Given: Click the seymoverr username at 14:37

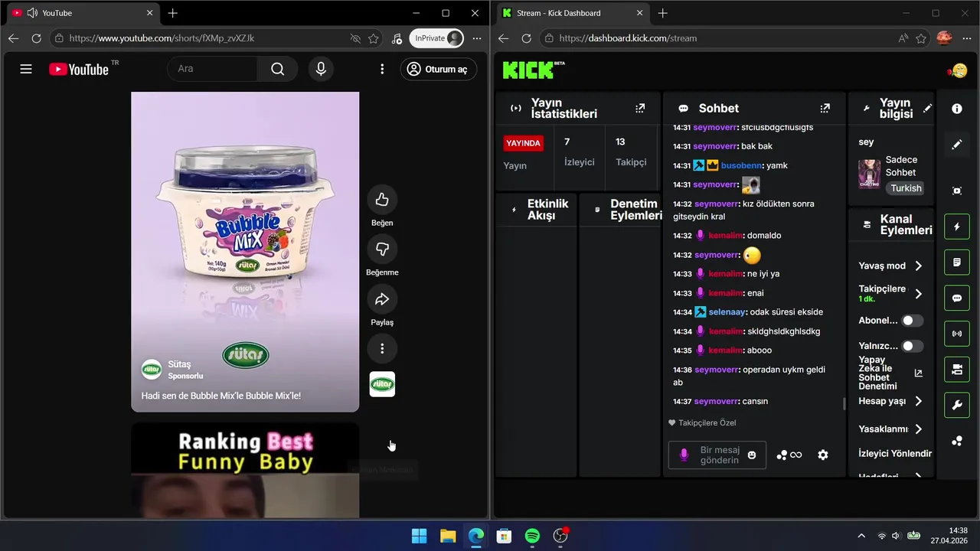Looking at the screenshot, I should pos(715,401).
